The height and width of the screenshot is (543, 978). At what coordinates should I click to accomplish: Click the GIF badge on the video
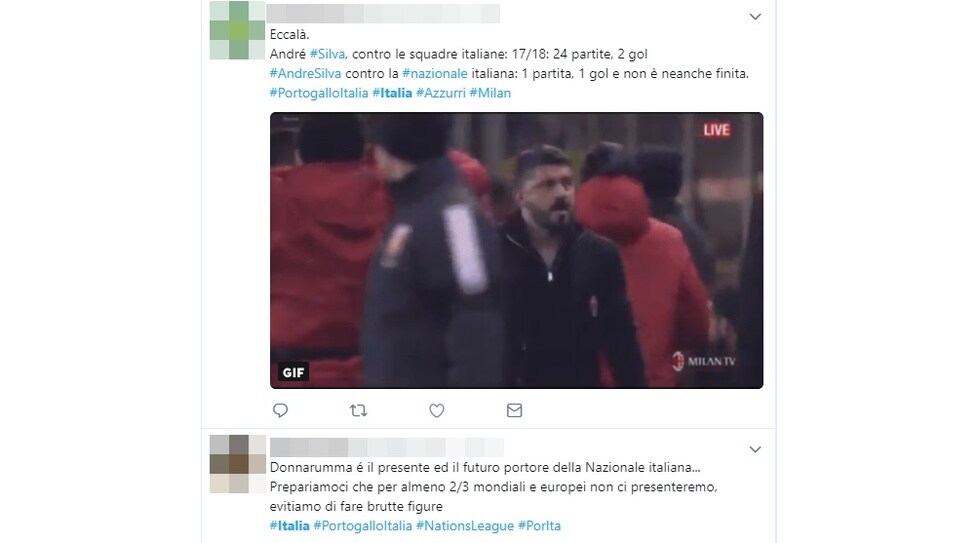tap(293, 372)
